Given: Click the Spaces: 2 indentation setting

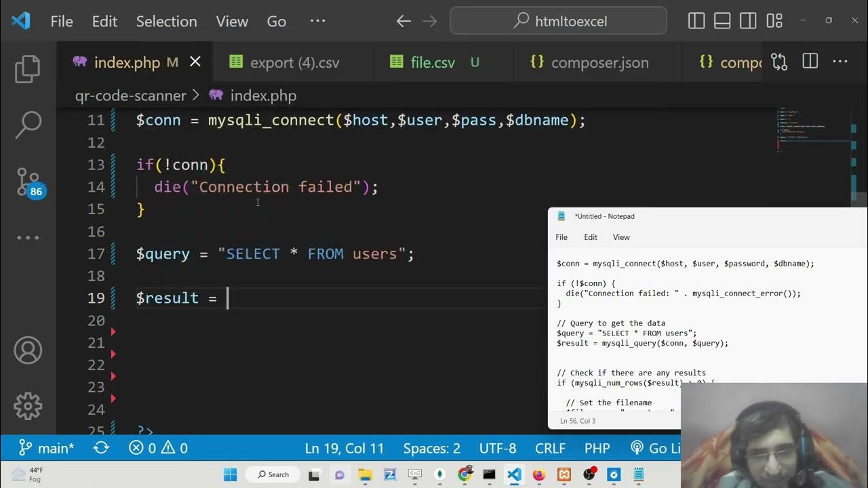Looking at the screenshot, I should point(431,448).
